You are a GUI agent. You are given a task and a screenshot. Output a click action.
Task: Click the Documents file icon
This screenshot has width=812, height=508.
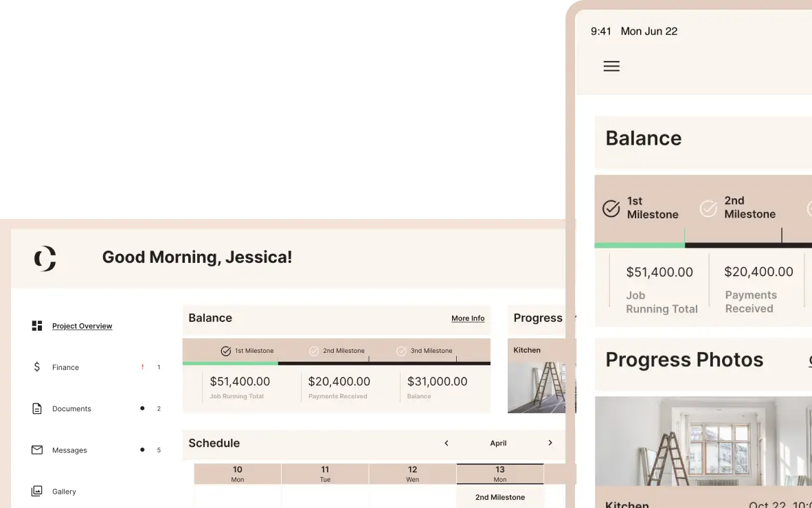point(37,408)
